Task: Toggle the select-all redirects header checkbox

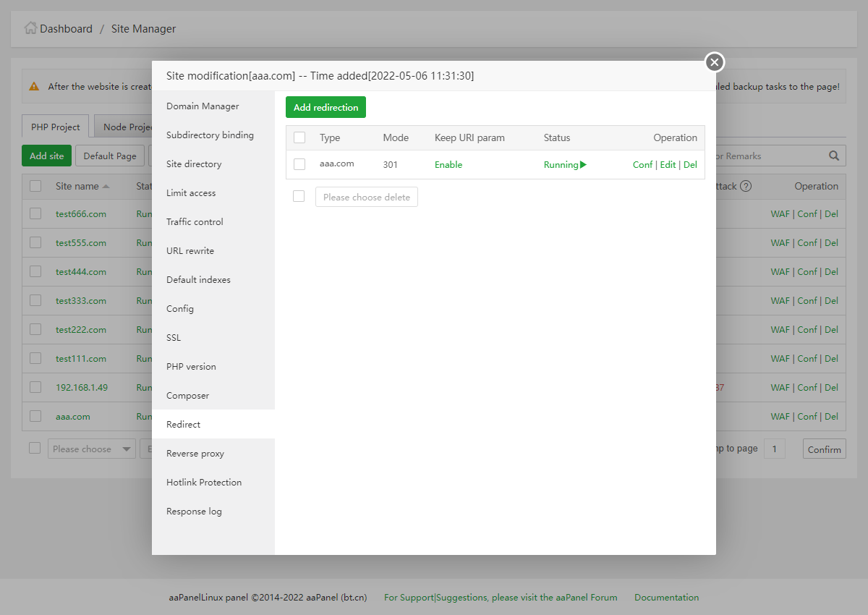Action: pos(299,137)
